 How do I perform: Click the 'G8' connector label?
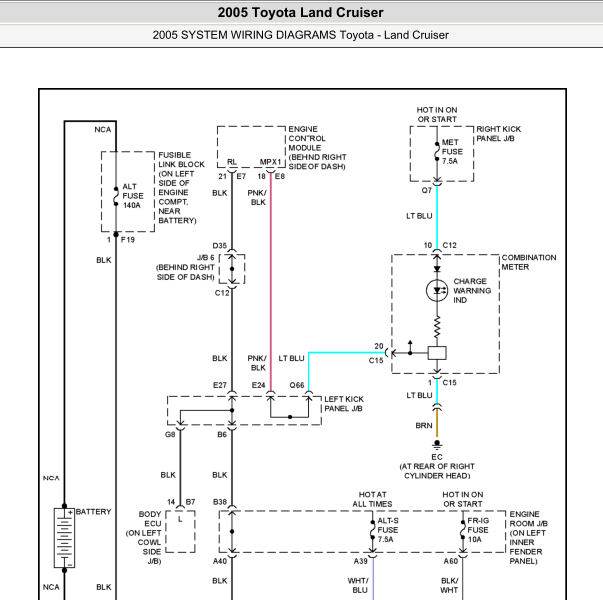[170, 435]
